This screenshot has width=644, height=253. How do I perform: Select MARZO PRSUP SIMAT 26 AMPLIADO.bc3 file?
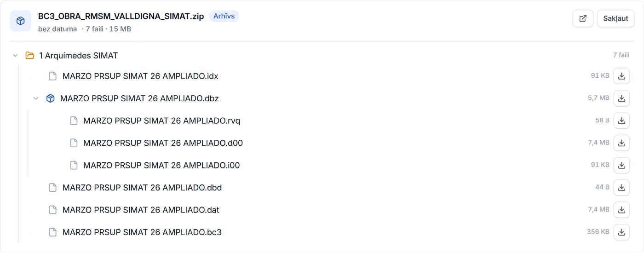pos(142,232)
